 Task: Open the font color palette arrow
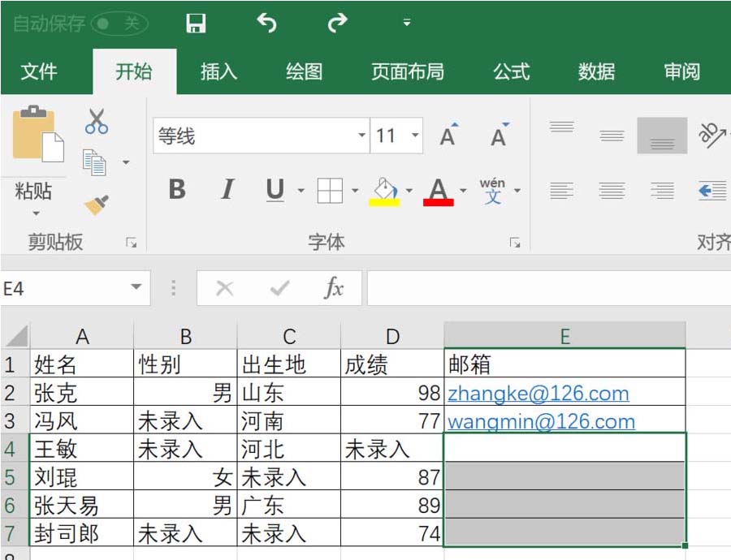click(463, 191)
